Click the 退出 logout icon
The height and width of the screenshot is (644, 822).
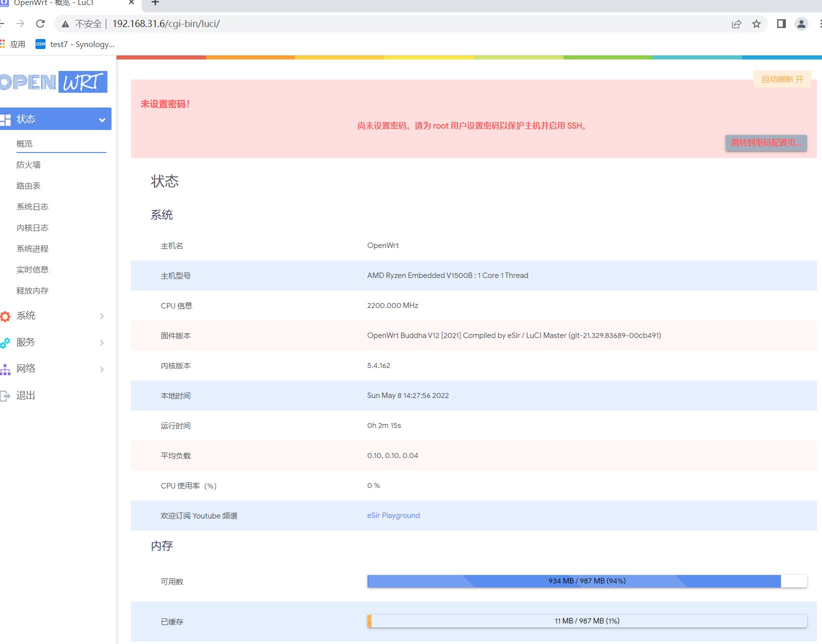coord(5,395)
